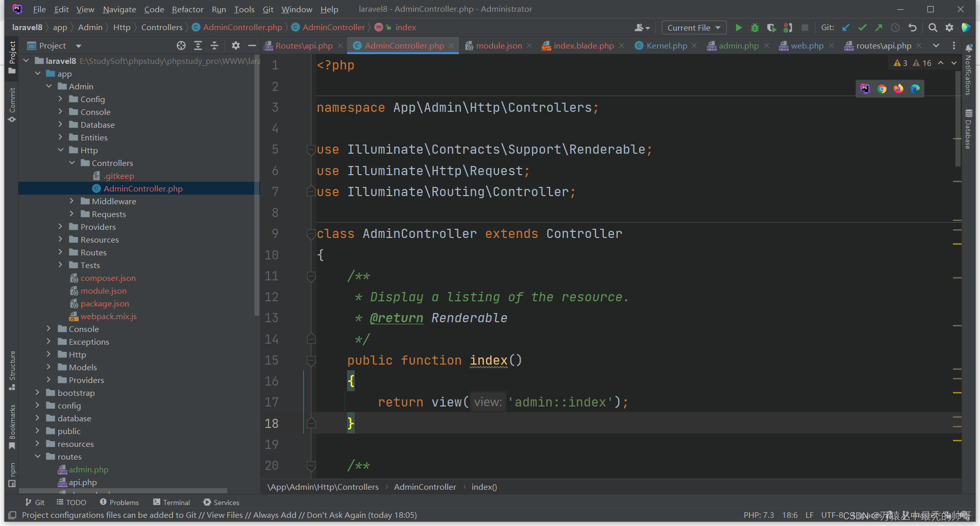The image size is (980, 526).
Task: Click the disabled stop square button
Action: 805,28
